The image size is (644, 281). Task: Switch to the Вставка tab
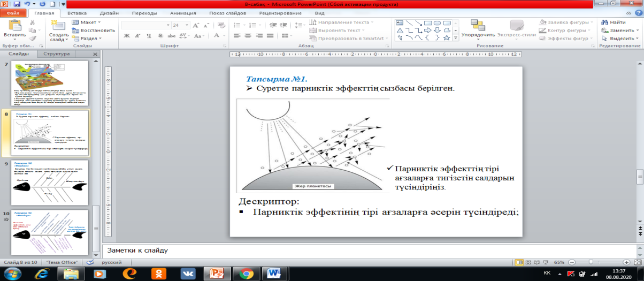[76, 12]
